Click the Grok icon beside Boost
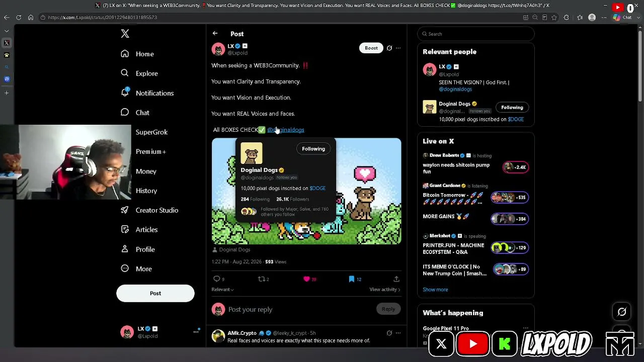 pyautogui.click(x=389, y=48)
